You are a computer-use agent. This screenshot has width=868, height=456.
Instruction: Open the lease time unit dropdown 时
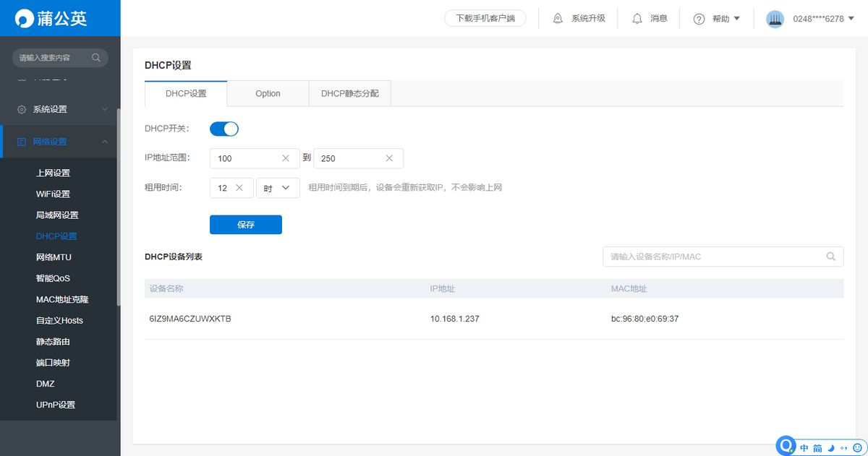click(278, 188)
